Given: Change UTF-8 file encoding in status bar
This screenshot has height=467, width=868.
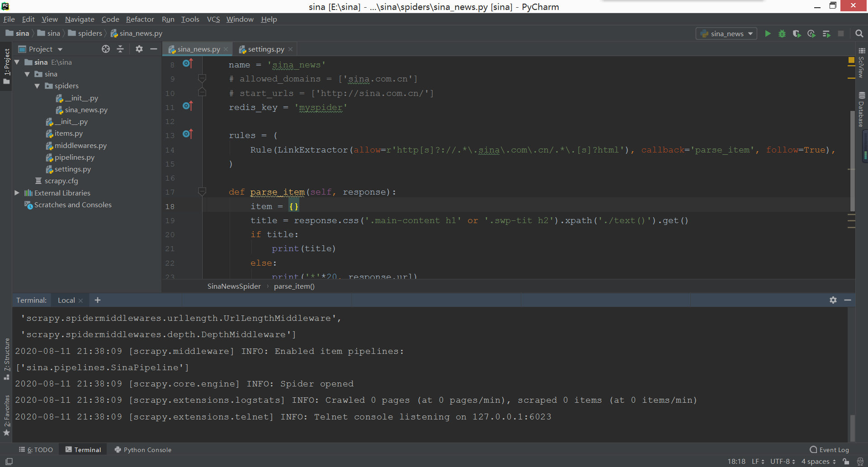Looking at the screenshot, I should (x=783, y=462).
